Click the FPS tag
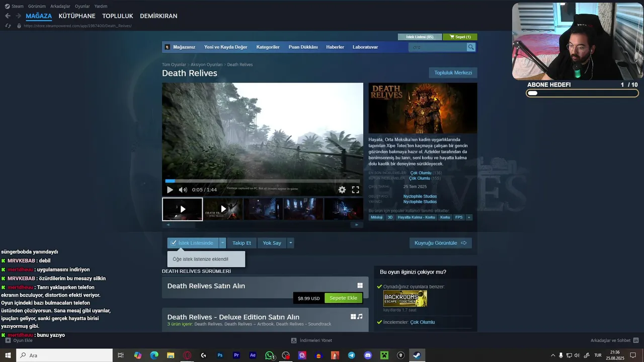This screenshot has height=362, width=644. pos(459,218)
